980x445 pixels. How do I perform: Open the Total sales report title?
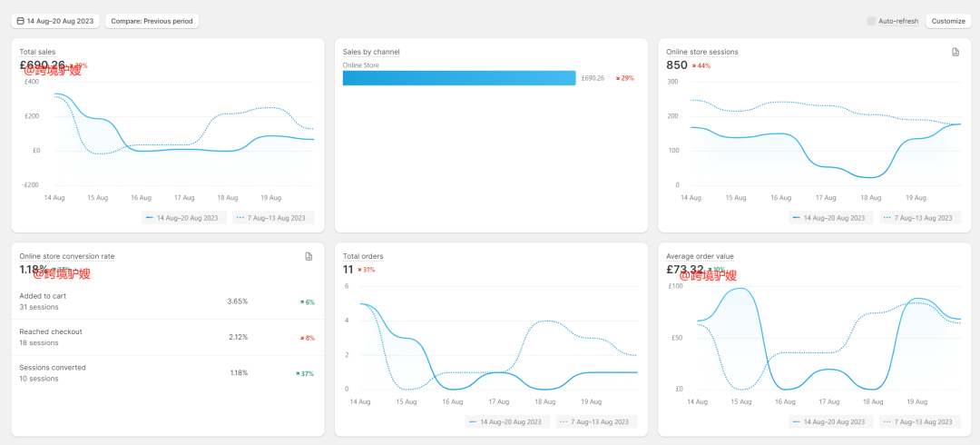(37, 52)
